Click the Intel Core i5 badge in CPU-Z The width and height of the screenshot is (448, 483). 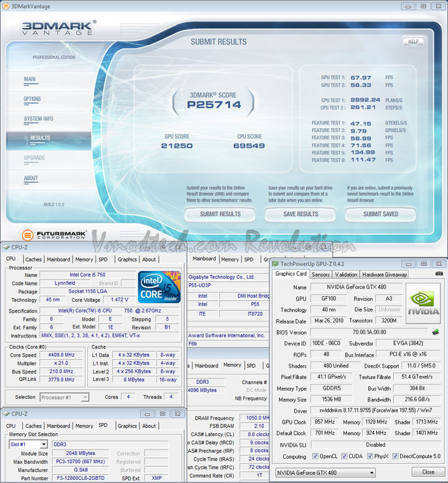pos(159,287)
